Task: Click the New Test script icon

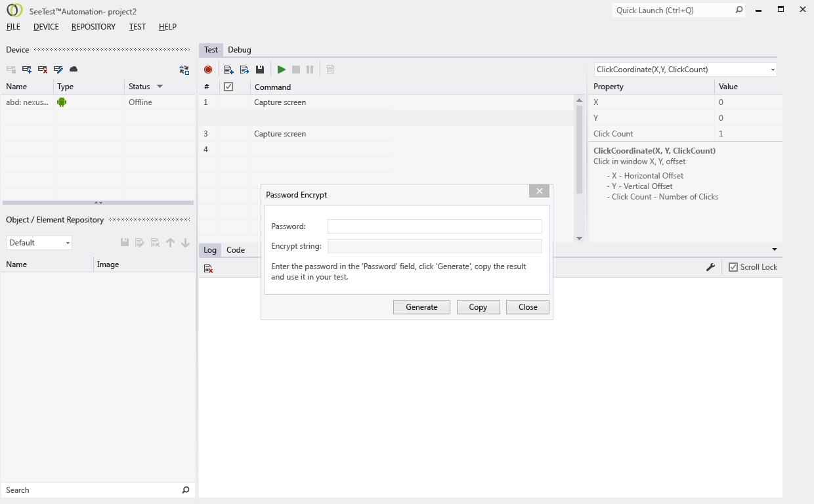Action: [228, 70]
